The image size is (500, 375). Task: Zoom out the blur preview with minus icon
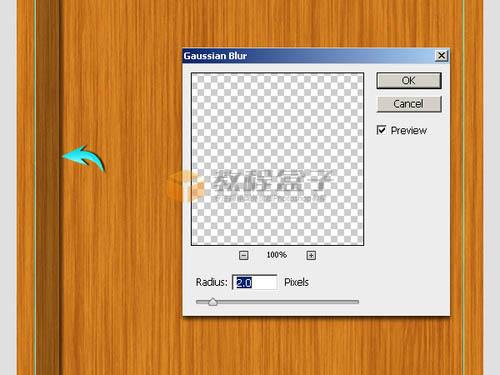tap(244, 255)
